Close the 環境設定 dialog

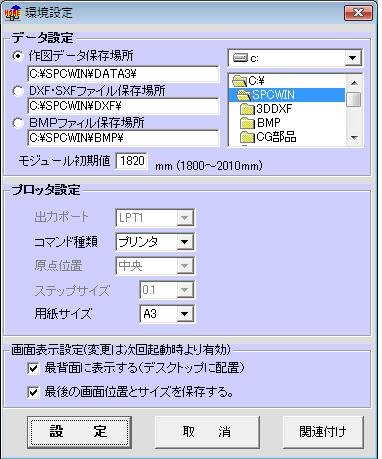tap(358, 13)
